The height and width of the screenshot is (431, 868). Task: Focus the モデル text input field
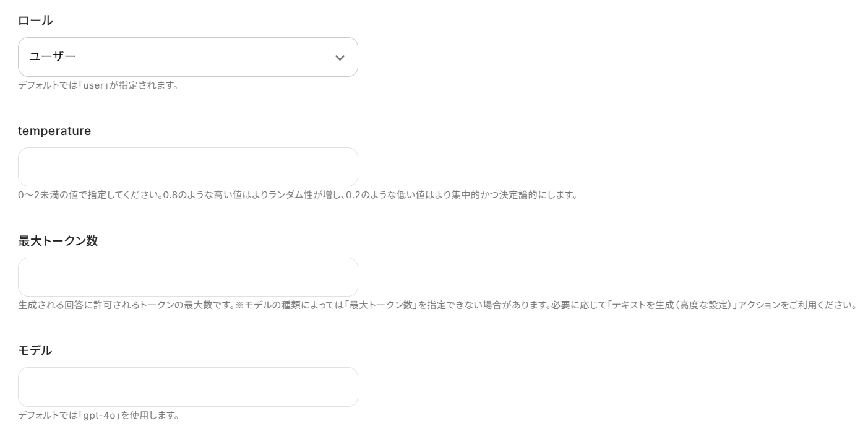tap(188, 387)
